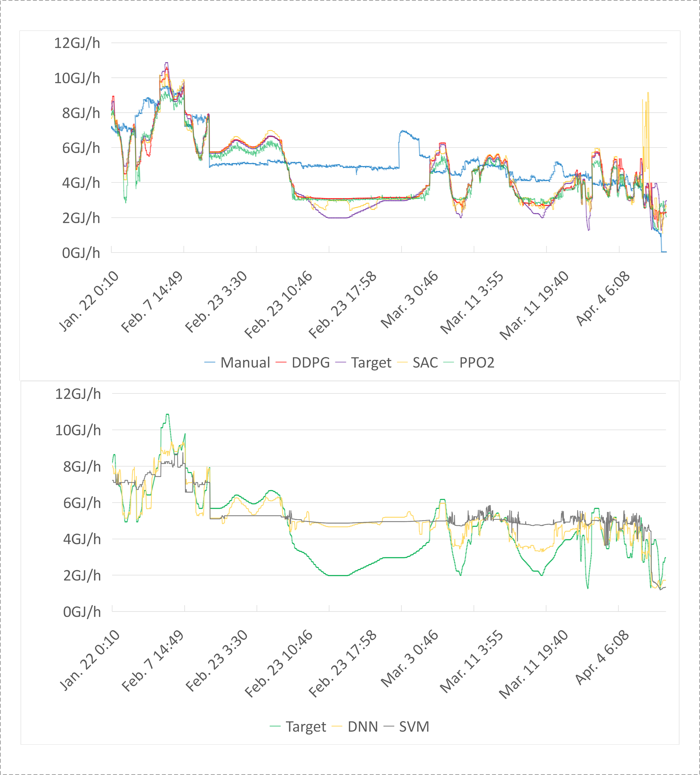This screenshot has width=700, height=775.
Task: Click the 4GJ/h axis label in bottom chart
Action: pos(82,539)
